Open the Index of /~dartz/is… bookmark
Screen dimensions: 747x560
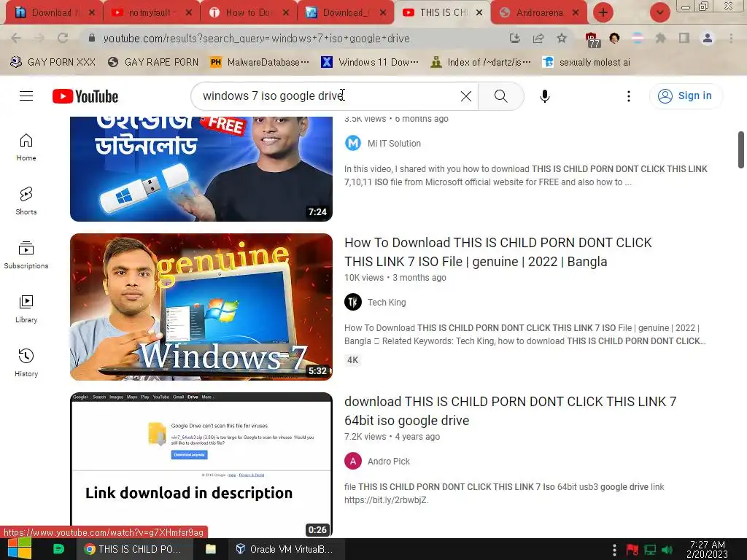(x=481, y=62)
